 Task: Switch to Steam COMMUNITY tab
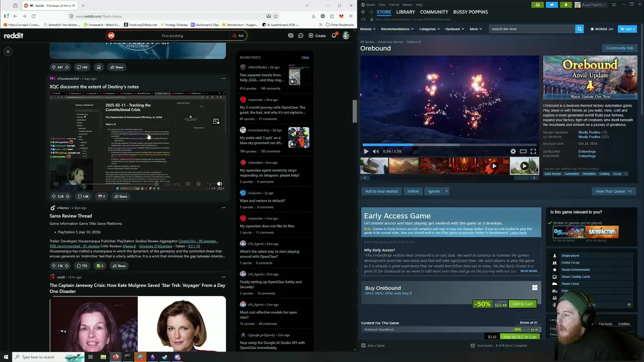point(434,12)
